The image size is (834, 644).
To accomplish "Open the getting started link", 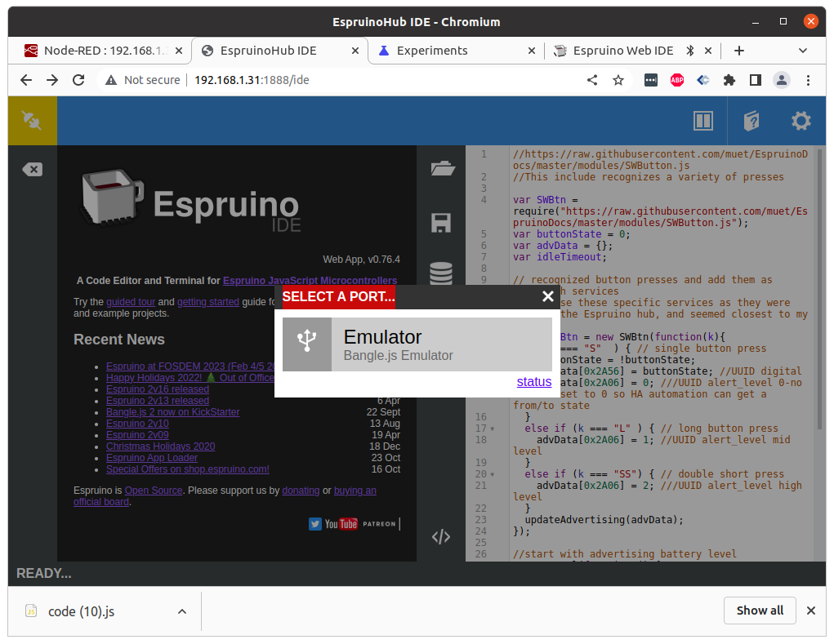I will [208, 302].
